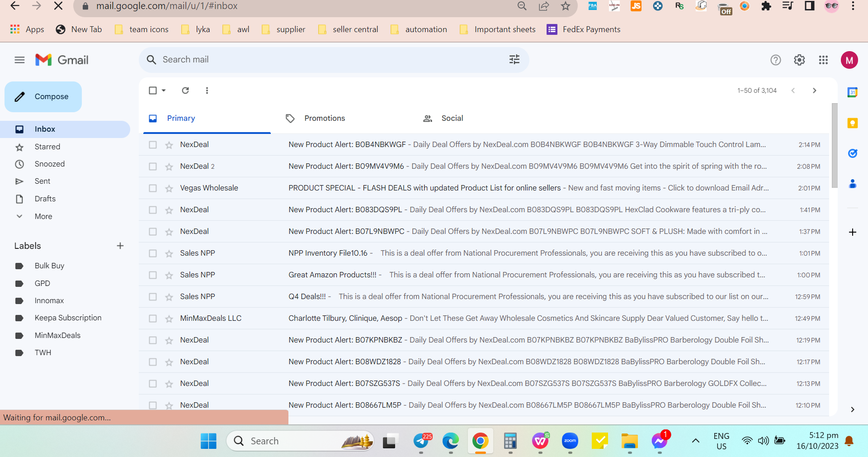Star the Vegas Wholesale email
Screen dimensions: 868x457
point(169,188)
